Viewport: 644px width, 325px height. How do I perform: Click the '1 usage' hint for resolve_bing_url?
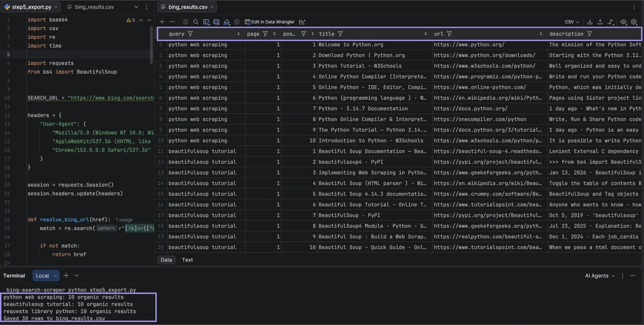point(124,220)
